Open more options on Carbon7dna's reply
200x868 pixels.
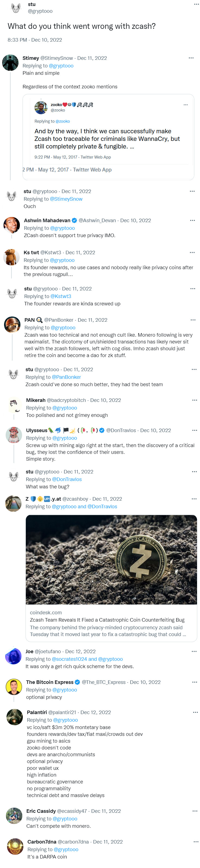coord(196,842)
